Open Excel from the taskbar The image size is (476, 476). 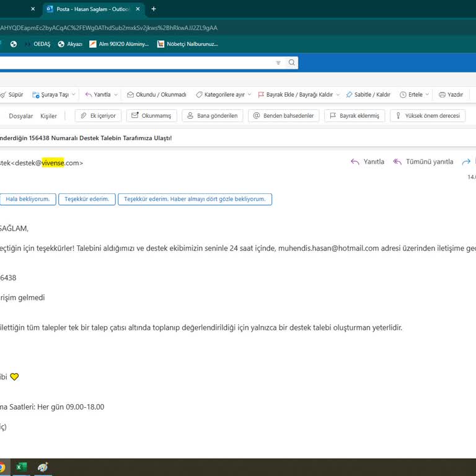pyautogui.click(x=21, y=467)
